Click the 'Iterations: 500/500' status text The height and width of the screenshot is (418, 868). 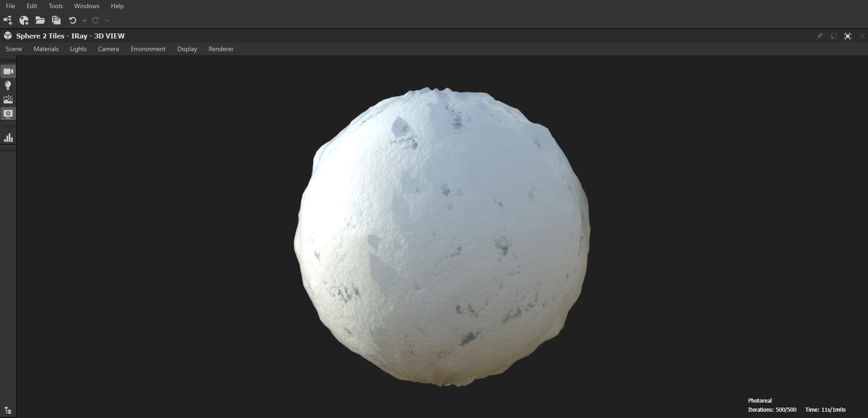point(772,409)
